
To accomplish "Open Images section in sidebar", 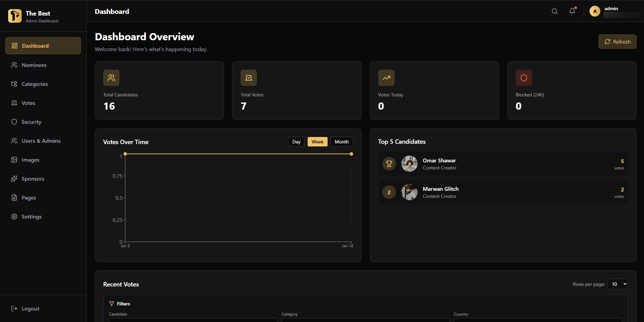I will point(43,160).
